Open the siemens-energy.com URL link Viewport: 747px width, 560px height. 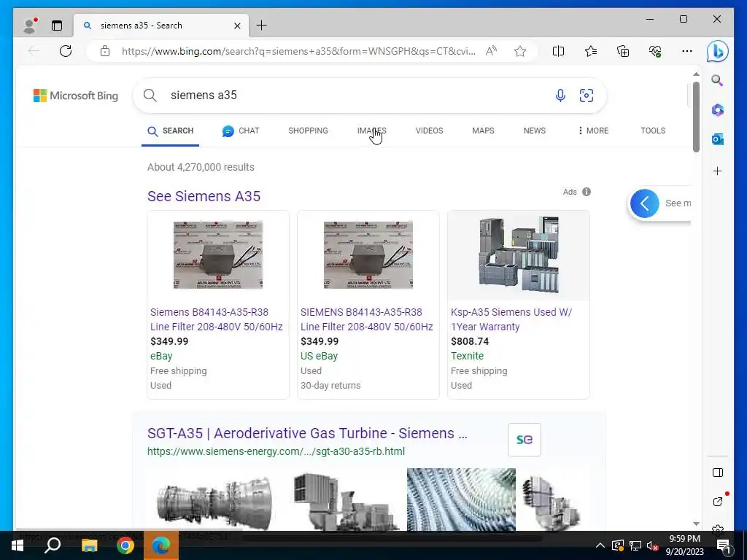[276, 451]
